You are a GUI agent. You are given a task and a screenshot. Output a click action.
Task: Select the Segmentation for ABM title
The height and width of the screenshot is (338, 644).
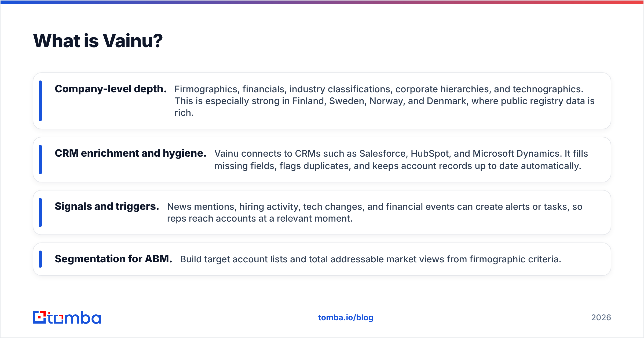(x=113, y=259)
